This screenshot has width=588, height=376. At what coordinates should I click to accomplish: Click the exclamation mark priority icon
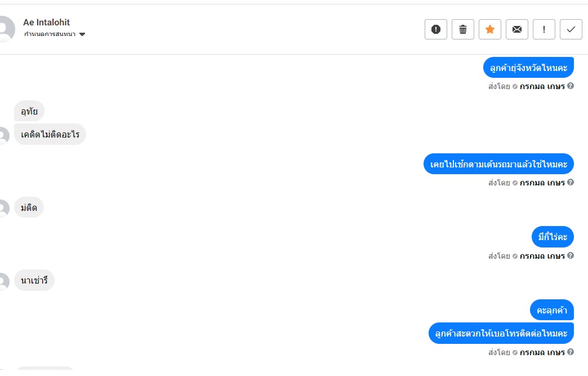pyautogui.click(x=544, y=29)
